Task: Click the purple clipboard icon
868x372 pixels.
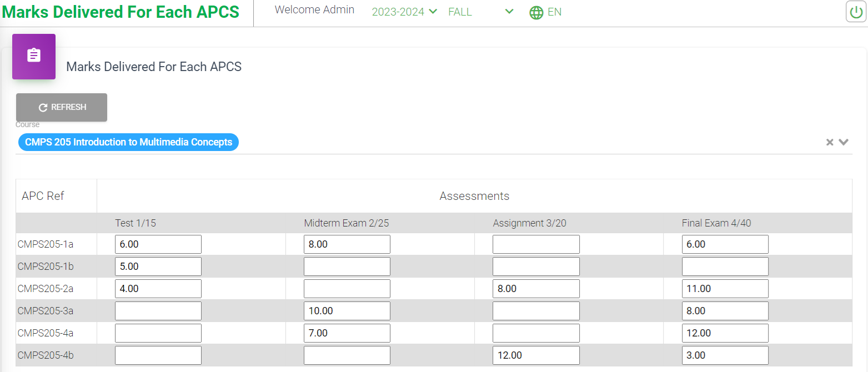Action: [34, 56]
